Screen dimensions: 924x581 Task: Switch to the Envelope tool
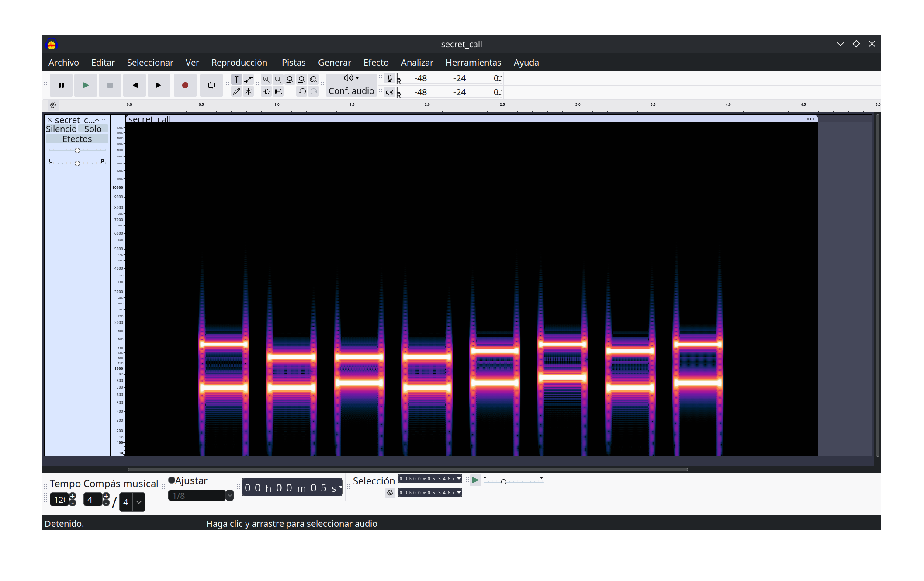coord(248,80)
